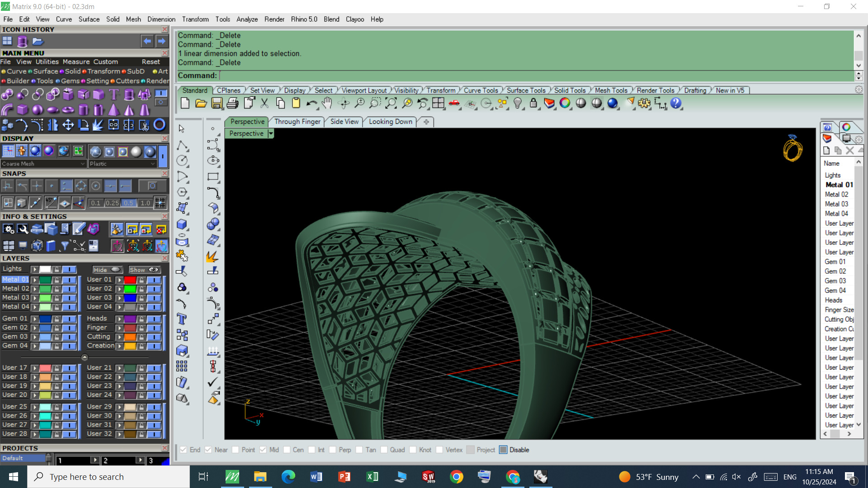The image size is (868, 488).
Task: Enable the Perp osnap checkbox
Action: pyautogui.click(x=332, y=450)
